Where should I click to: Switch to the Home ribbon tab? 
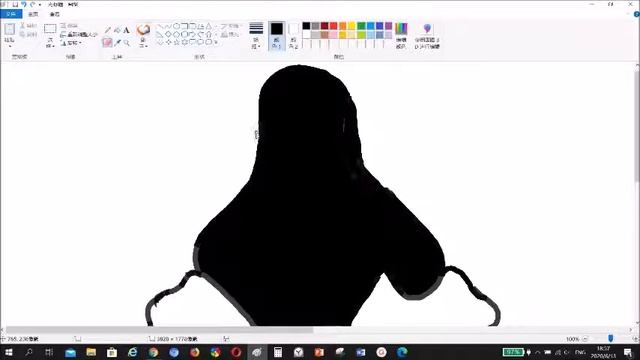33,14
